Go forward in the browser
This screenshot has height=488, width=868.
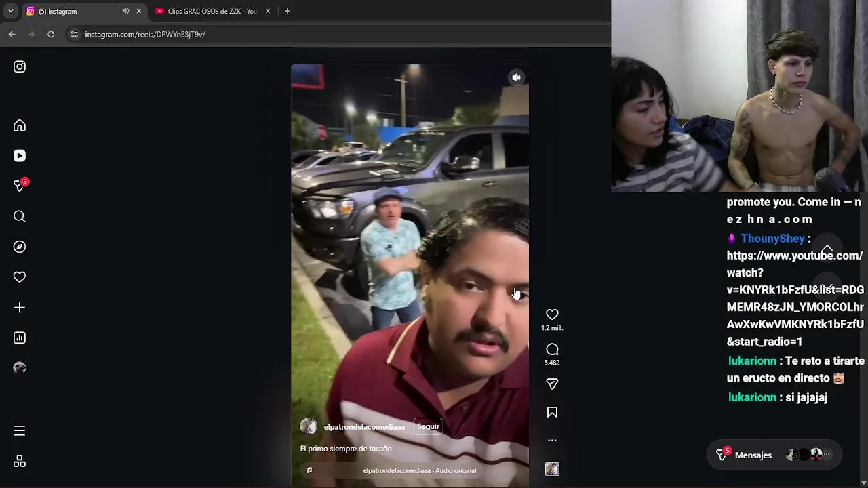point(31,34)
